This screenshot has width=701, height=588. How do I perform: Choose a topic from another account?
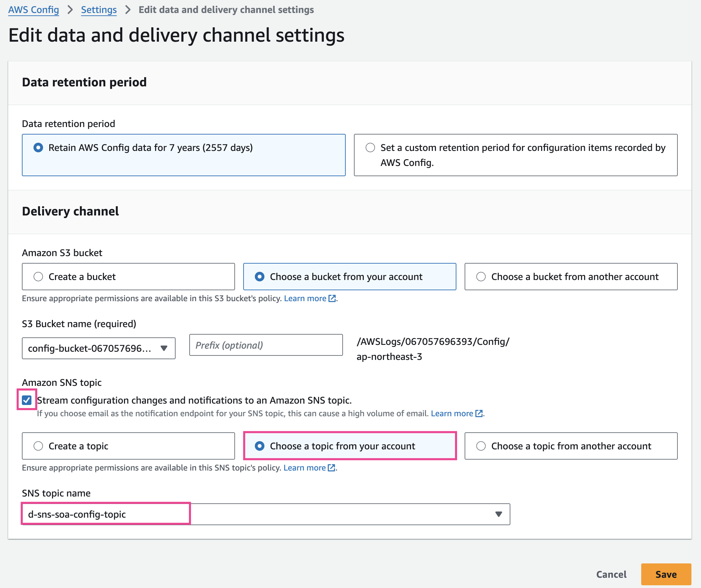481,446
